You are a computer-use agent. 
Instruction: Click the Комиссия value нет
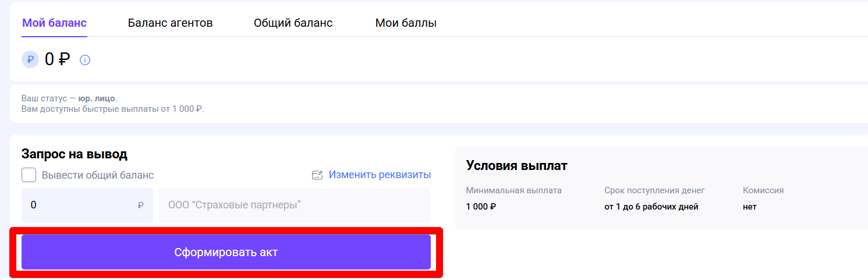point(749,207)
